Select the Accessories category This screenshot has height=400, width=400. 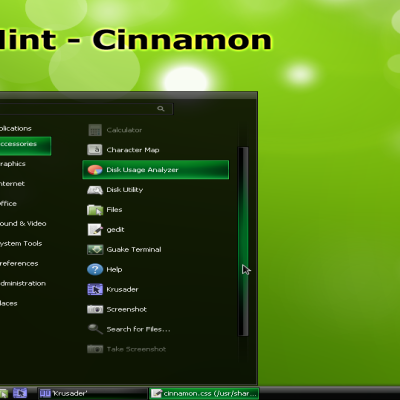[x=25, y=146]
